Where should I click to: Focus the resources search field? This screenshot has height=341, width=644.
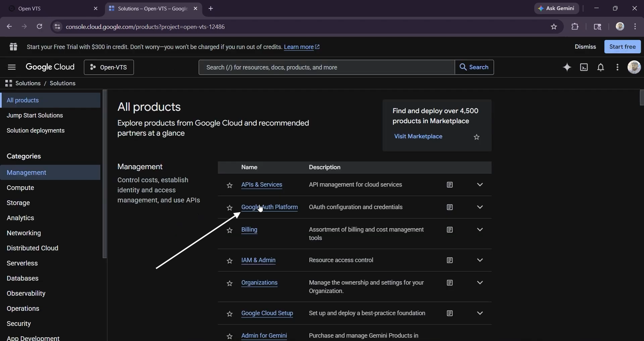pos(327,67)
